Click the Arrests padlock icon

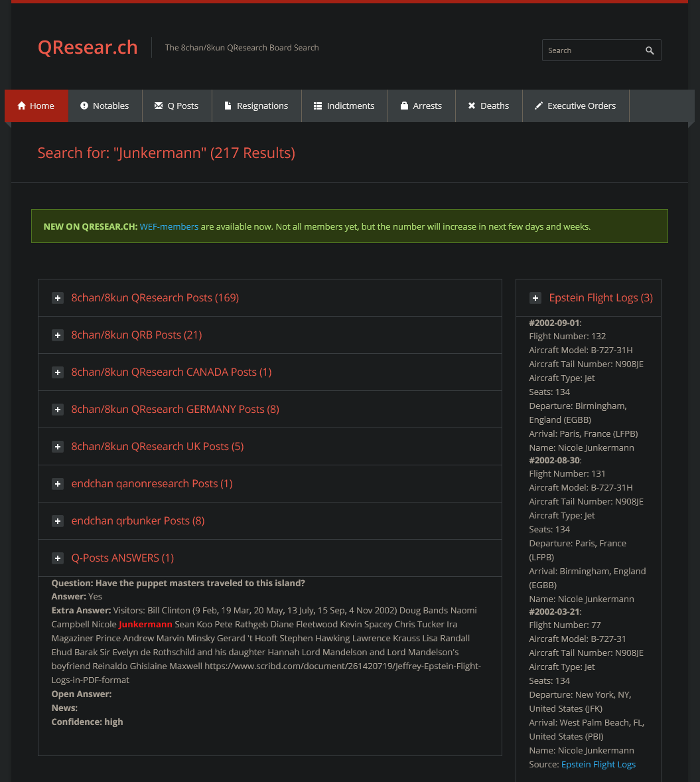[x=404, y=106]
